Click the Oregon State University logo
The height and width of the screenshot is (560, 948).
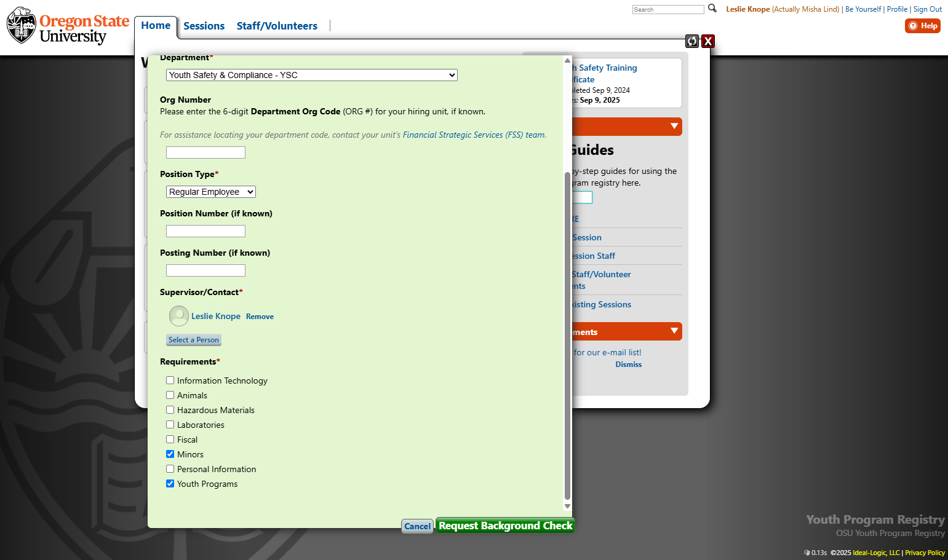tap(68, 26)
